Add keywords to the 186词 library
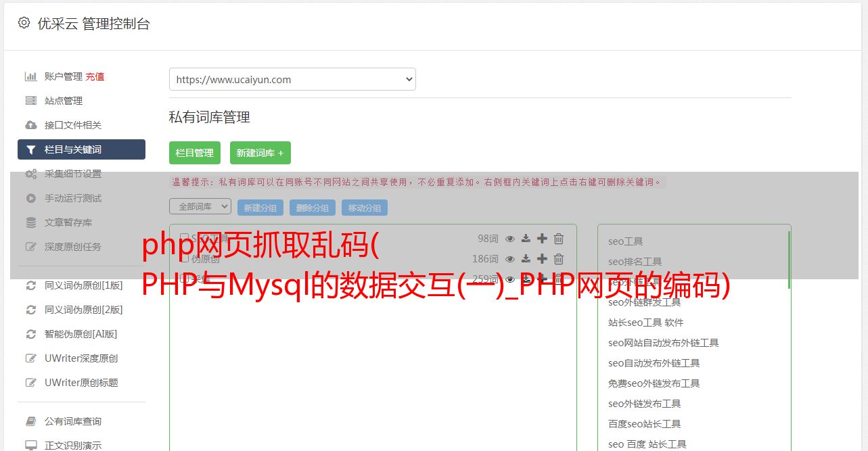 [542, 259]
